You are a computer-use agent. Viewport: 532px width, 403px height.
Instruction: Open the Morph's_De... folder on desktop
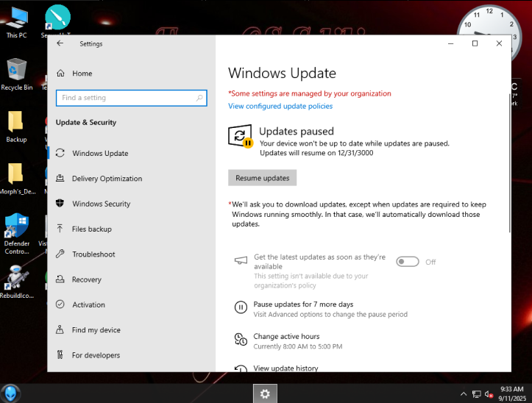(17, 179)
